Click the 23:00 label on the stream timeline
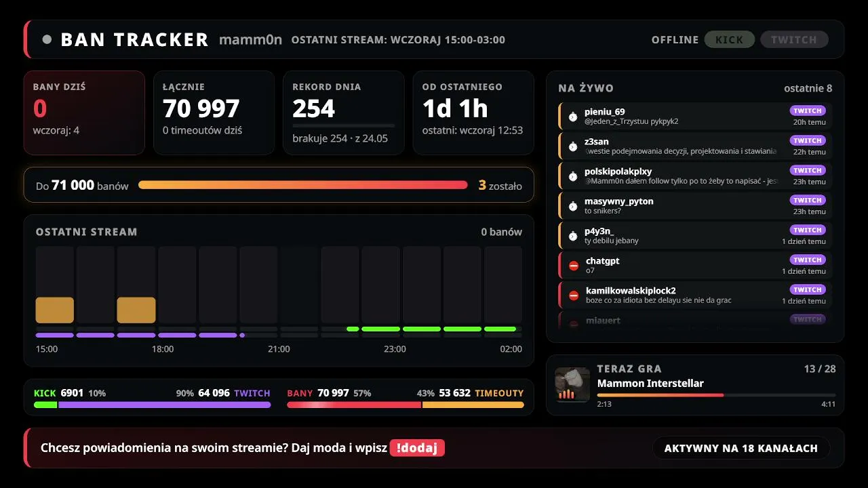Viewport: 868px width, 488px height. 395,349
